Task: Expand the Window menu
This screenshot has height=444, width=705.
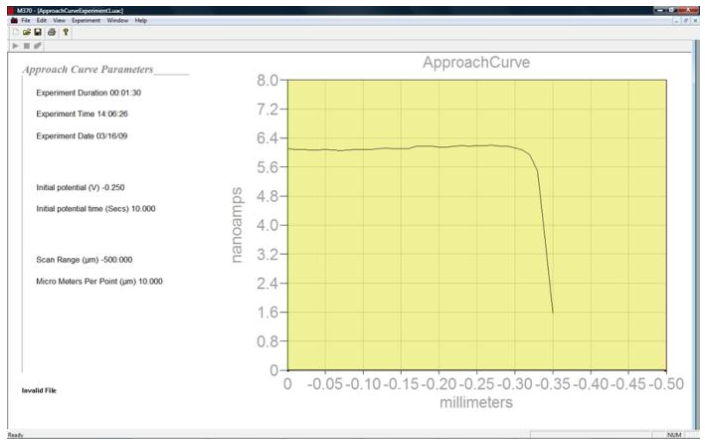Action: tap(109, 20)
